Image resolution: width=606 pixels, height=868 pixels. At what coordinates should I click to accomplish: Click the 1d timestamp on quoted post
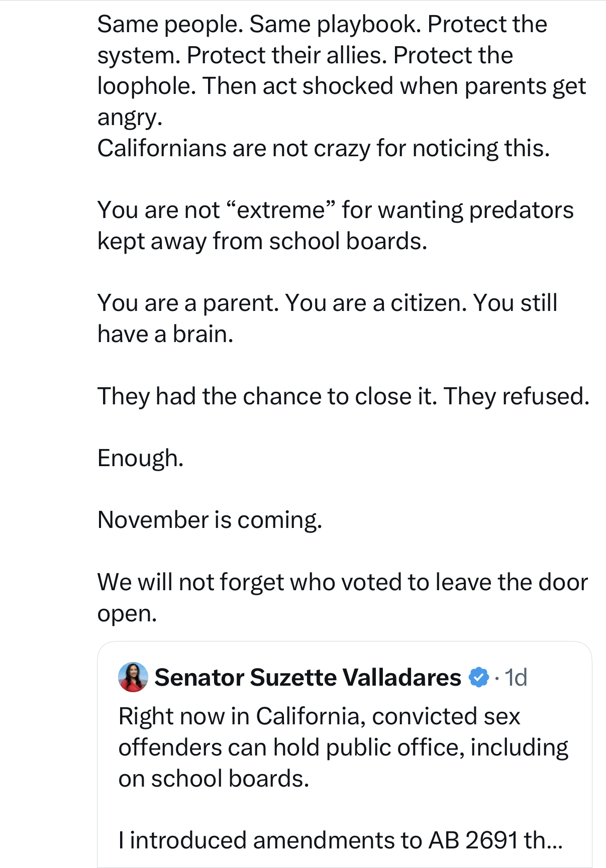coord(516,677)
